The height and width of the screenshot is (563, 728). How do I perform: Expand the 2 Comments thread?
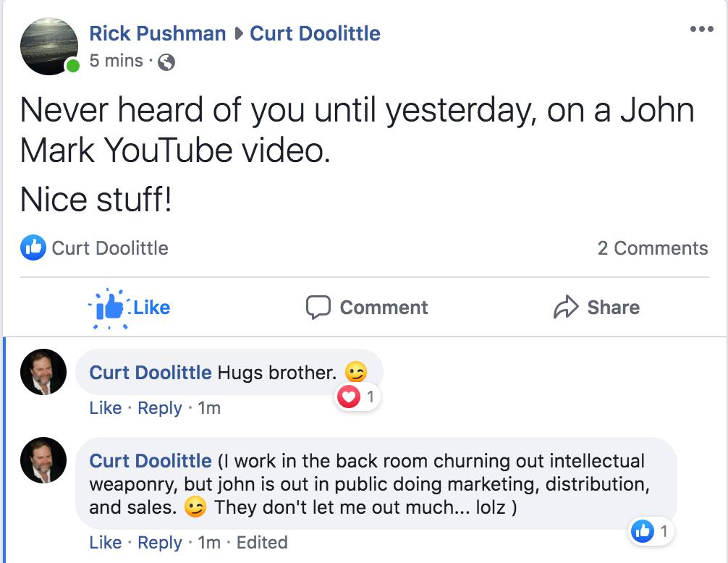coord(652,248)
